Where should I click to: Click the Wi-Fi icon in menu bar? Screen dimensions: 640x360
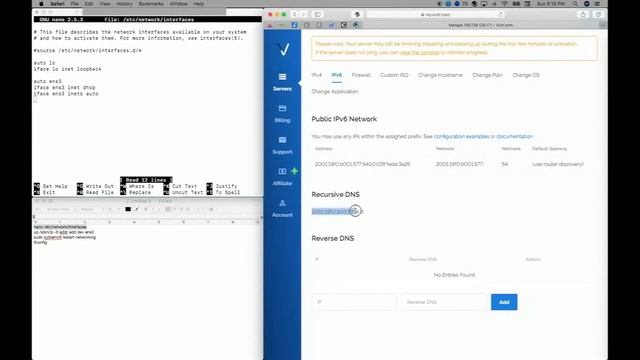(504, 4)
